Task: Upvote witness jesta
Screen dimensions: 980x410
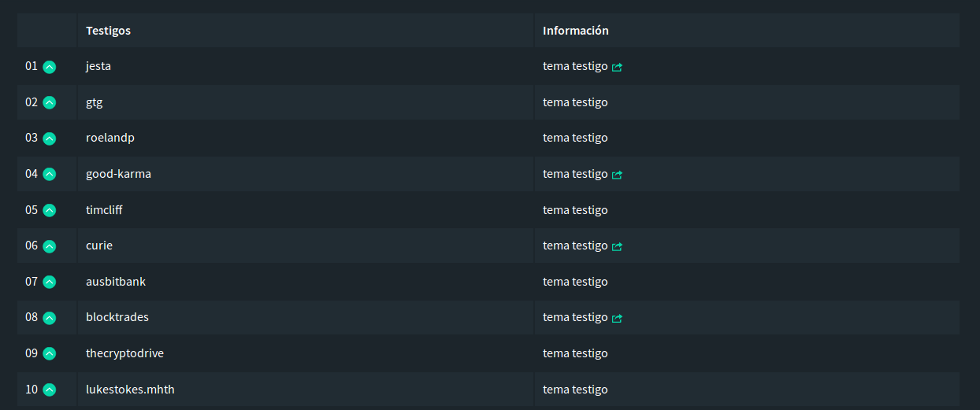Action: 50,67
